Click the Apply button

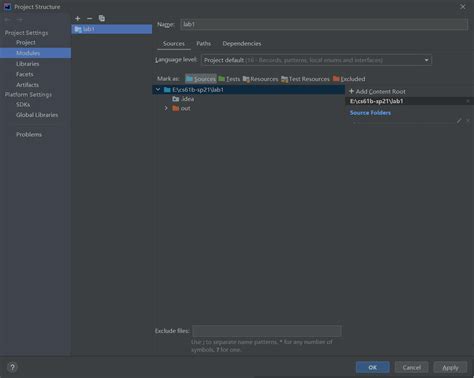pos(450,367)
